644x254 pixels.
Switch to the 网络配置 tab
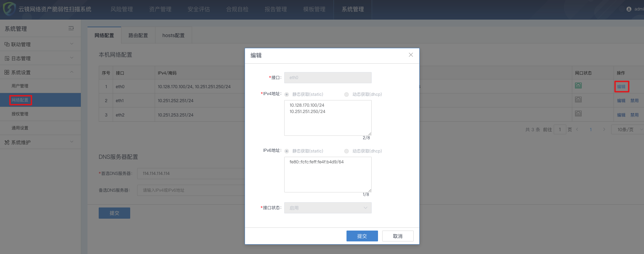coord(104,35)
